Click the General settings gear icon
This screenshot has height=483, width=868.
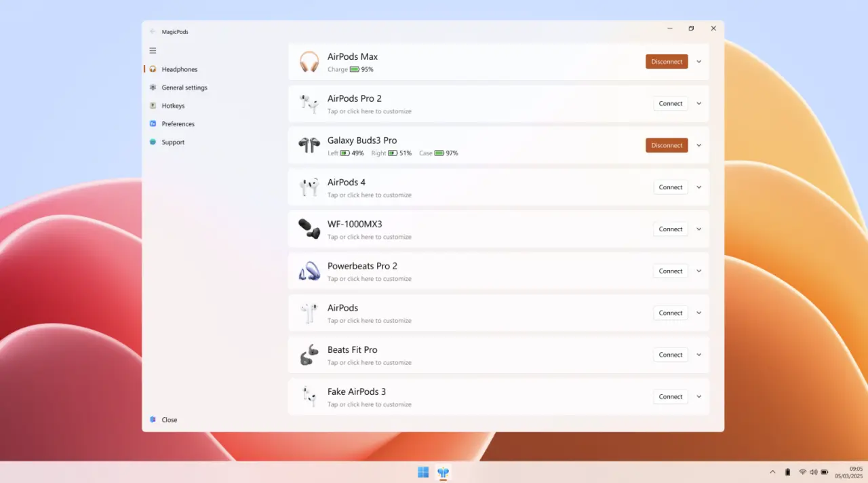153,88
